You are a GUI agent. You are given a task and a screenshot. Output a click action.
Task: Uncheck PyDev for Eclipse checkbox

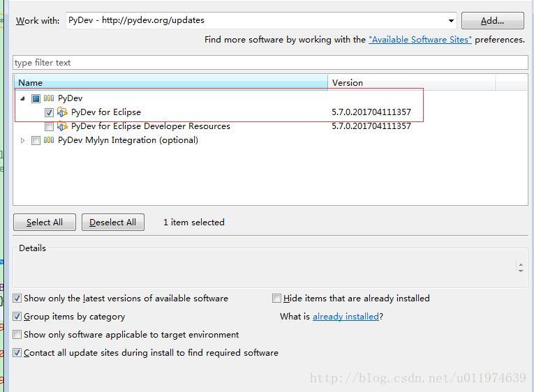coord(49,112)
